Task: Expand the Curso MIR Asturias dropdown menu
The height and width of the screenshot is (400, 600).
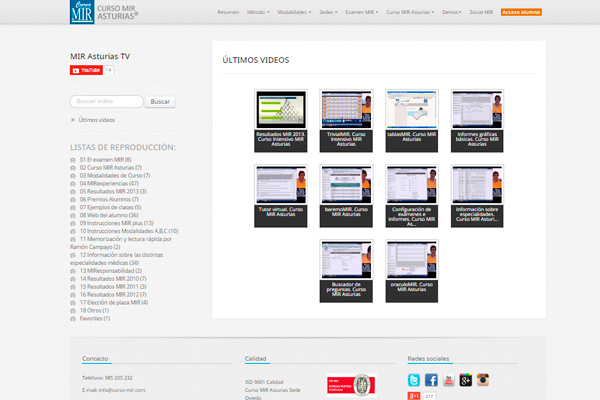Action: click(410, 12)
